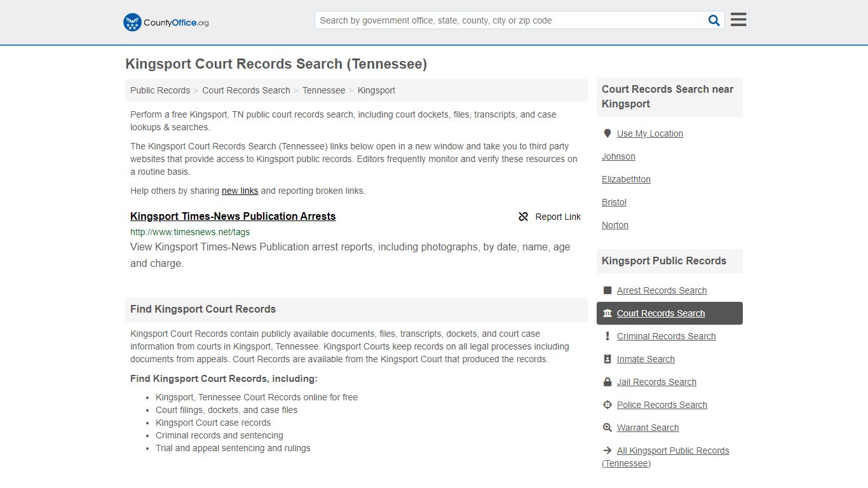View All Kingsport Public Records (Tennessee)
The image size is (868, 488).
[x=665, y=457]
